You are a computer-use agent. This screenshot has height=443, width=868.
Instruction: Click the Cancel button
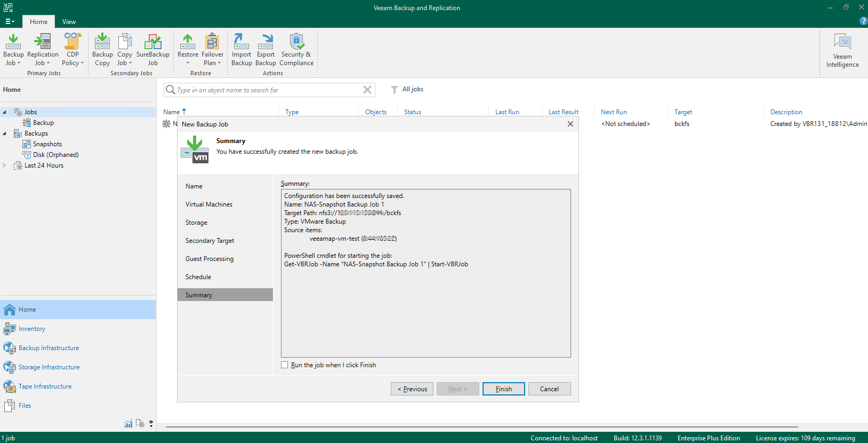(x=550, y=389)
